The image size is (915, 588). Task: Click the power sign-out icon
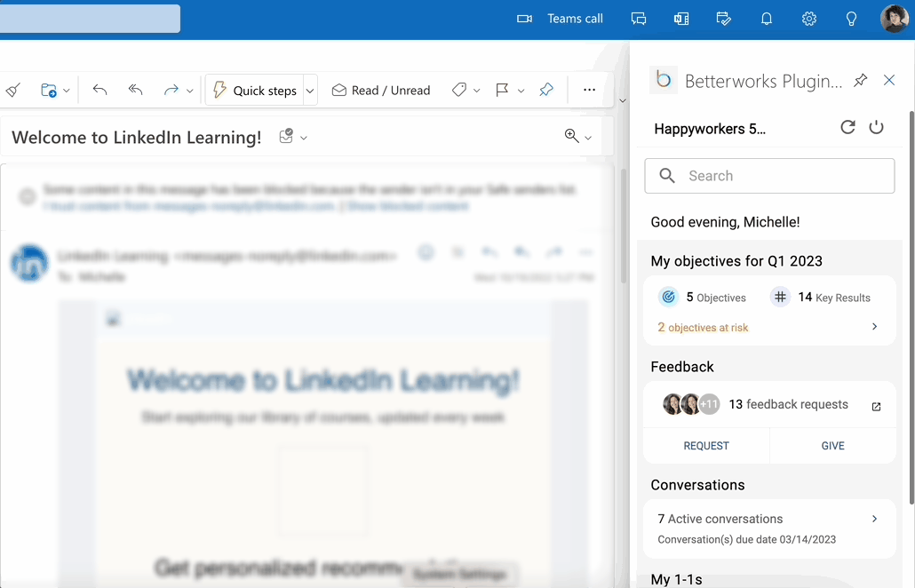876,127
